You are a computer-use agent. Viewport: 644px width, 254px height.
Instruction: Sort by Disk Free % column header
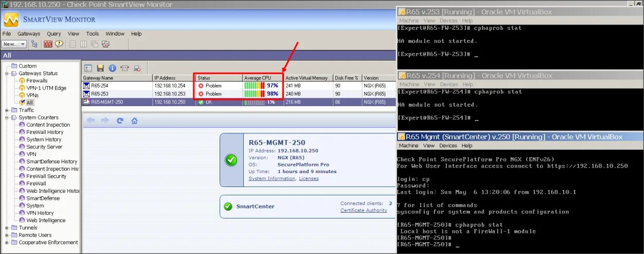tap(348, 78)
